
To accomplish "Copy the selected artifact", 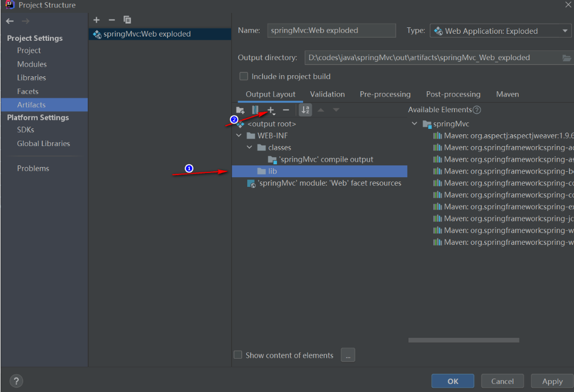I will pos(127,20).
